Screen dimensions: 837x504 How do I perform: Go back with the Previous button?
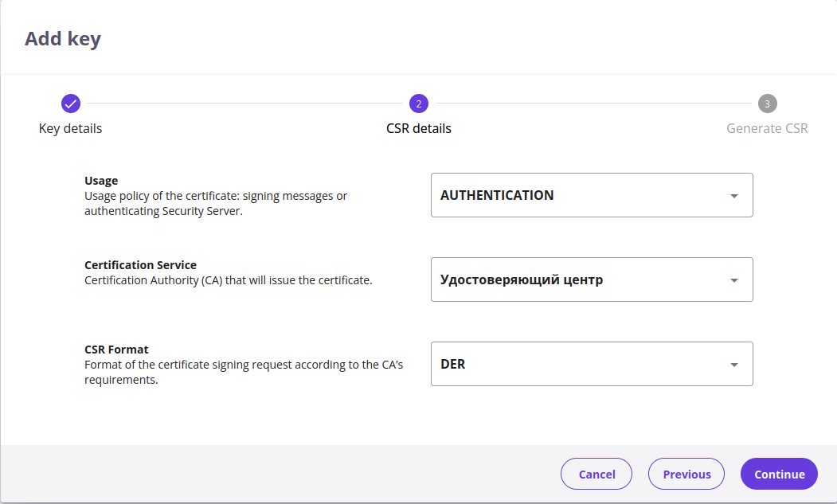(686, 474)
